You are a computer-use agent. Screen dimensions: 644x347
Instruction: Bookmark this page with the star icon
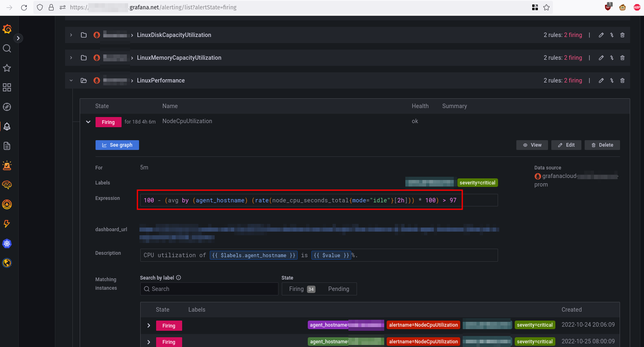click(x=546, y=7)
